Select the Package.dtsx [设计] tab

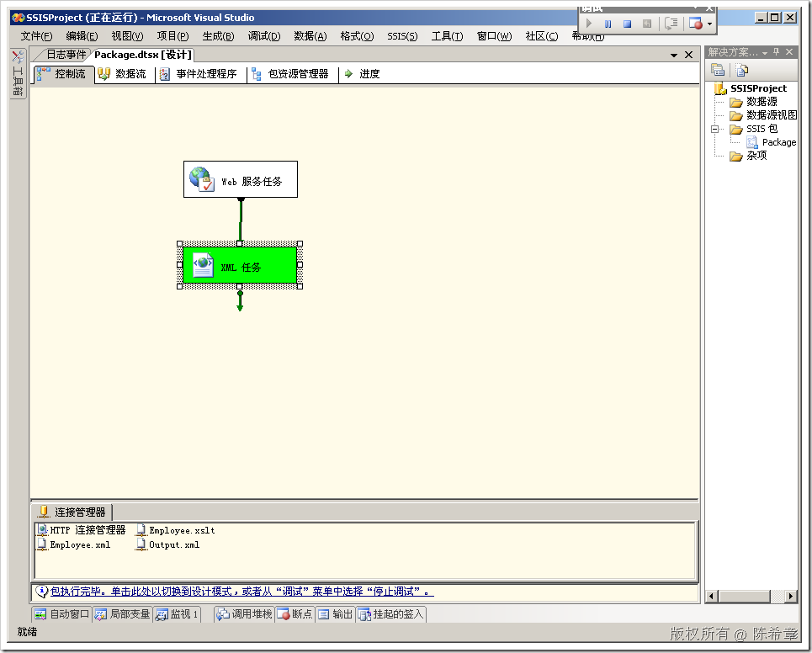143,55
